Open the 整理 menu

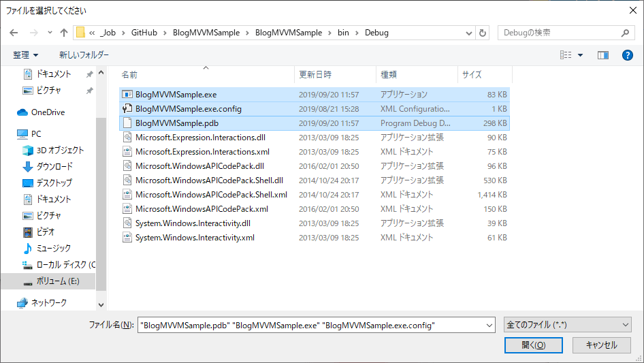coord(25,54)
